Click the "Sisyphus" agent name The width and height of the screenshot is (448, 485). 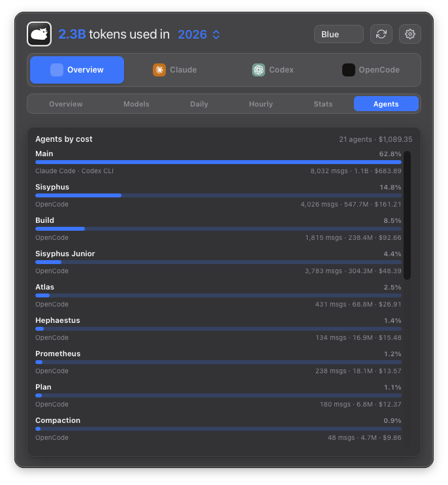pos(52,187)
